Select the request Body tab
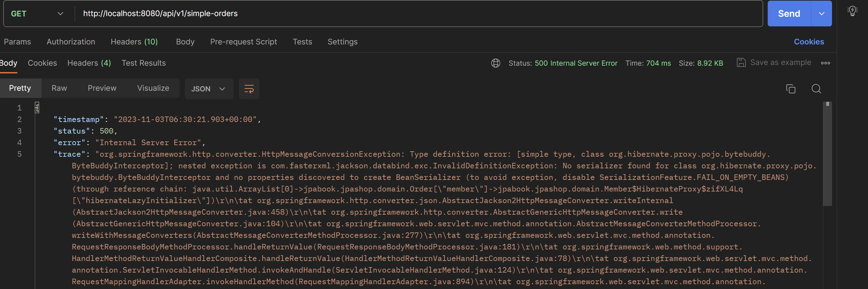 (185, 42)
